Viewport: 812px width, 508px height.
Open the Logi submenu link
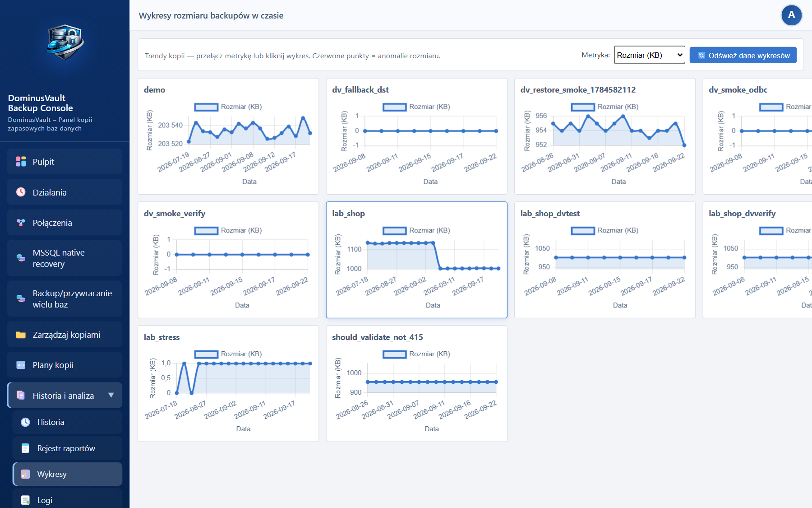(67, 499)
